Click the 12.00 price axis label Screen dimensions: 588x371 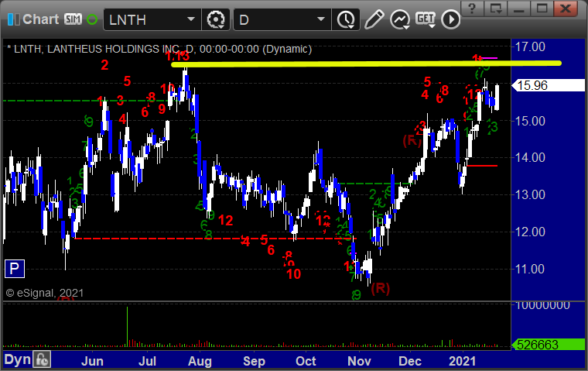(x=530, y=232)
